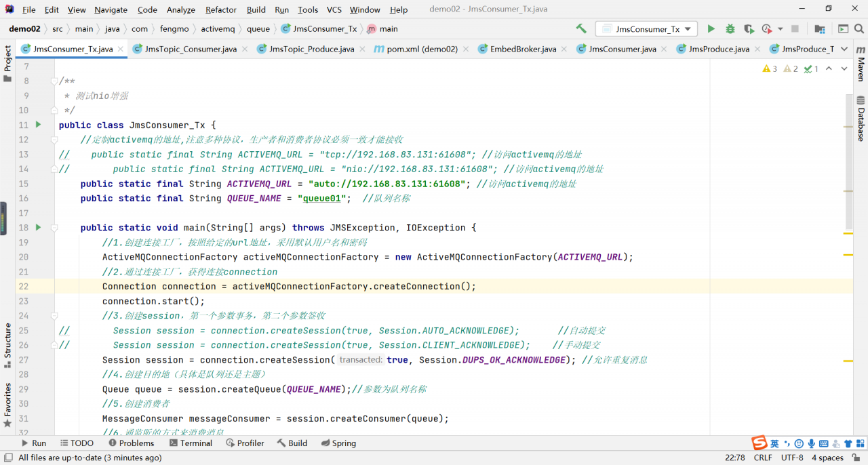Viewport: 868px width, 465px height.
Task: Click the main method breadcrumb
Action: [382, 29]
